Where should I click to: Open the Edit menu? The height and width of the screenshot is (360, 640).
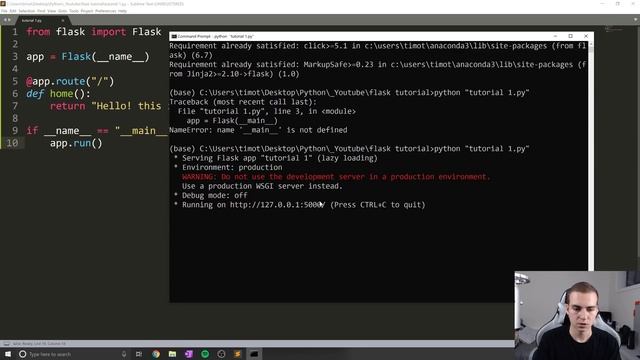coord(13,11)
